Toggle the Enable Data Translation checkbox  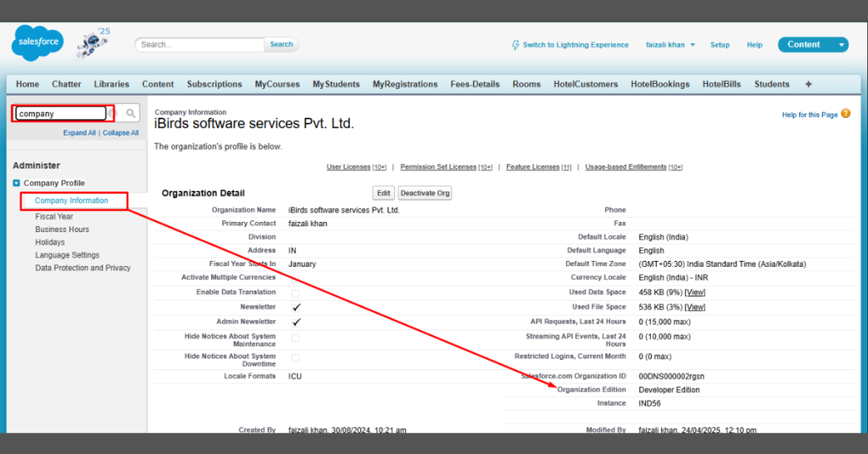296,293
